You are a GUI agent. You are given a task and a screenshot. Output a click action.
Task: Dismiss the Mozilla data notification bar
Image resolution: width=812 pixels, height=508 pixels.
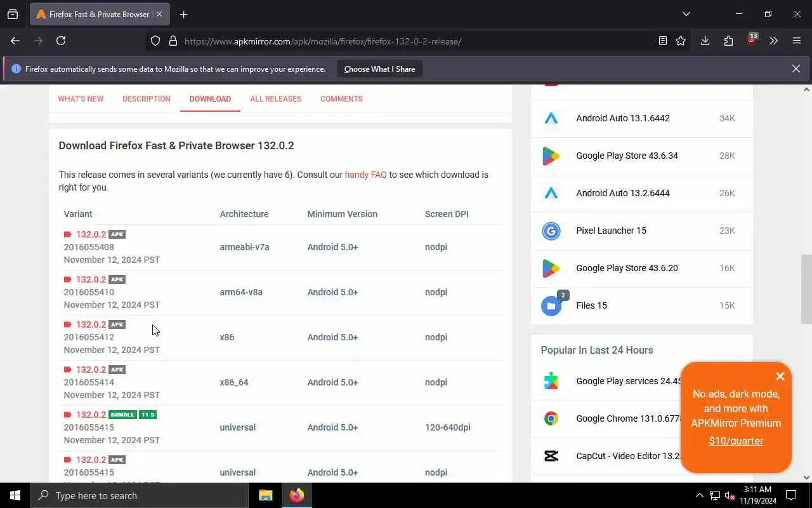point(796,69)
